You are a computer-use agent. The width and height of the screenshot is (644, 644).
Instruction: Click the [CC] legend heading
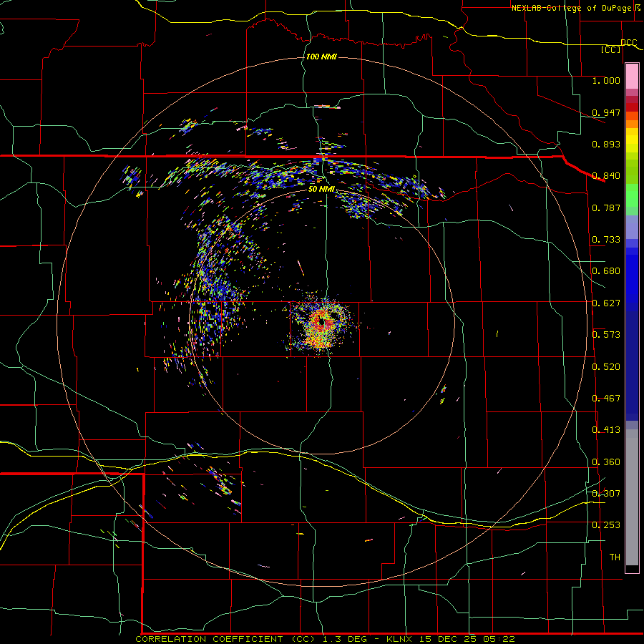(x=611, y=49)
